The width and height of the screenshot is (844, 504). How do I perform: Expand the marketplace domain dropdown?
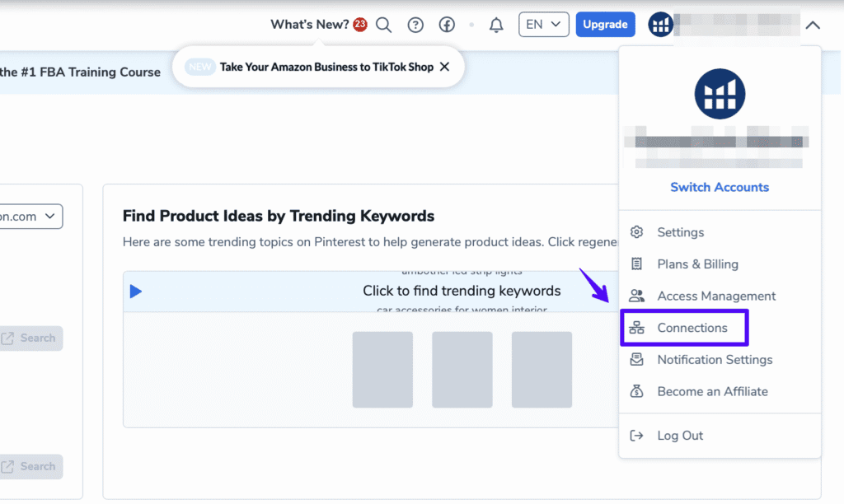[31, 217]
